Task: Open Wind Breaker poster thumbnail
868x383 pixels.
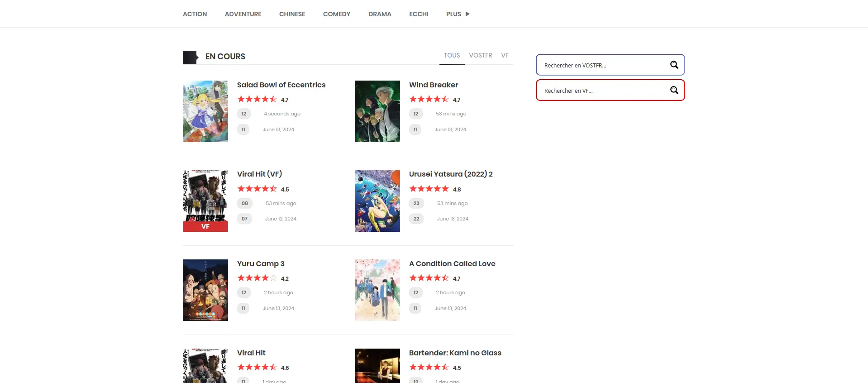Action: (377, 111)
